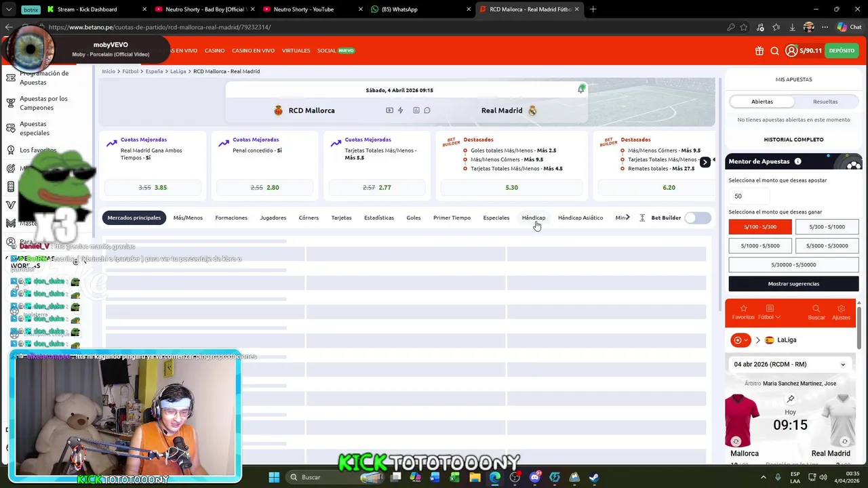Open Apuestas por los Campeones in sidebar

point(43,103)
